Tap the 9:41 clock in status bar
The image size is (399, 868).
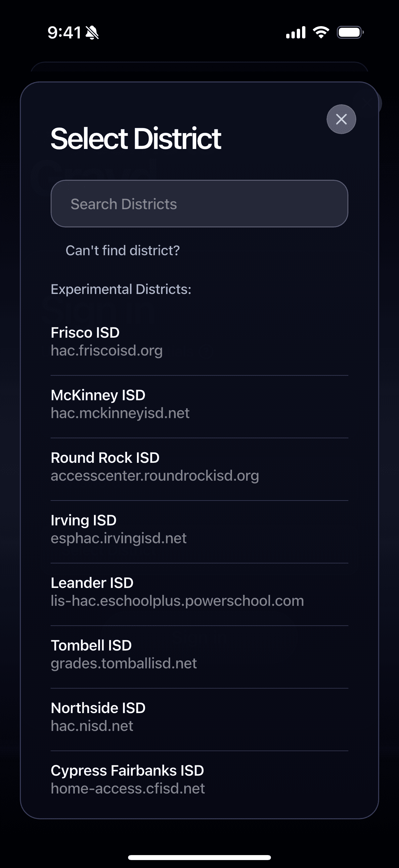click(x=64, y=33)
